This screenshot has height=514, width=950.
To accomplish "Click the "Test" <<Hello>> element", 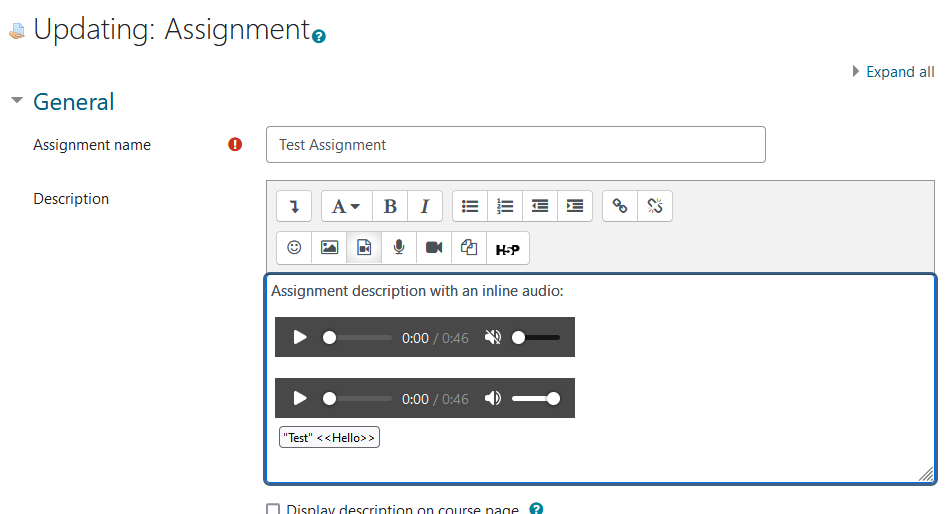I will pyautogui.click(x=330, y=437).
